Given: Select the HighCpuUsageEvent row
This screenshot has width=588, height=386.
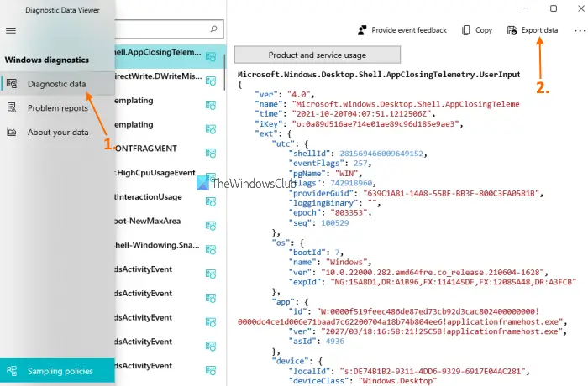Looking at the screenshot, I should point(169,176).
